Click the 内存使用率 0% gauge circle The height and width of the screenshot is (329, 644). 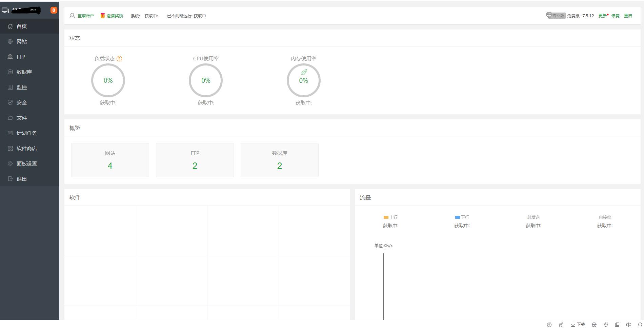(304, 80)
